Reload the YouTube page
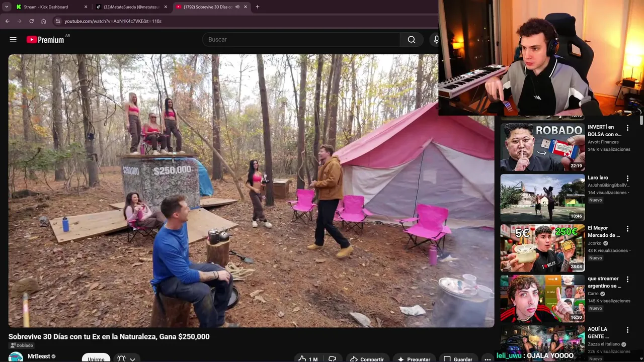Image resolution: width=644 pixels, height=362 pixels. 31,21
